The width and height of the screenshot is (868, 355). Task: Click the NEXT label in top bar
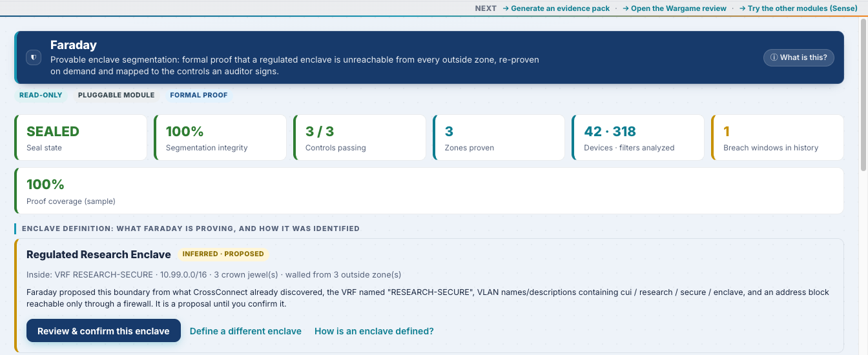[x=486, y=8]
